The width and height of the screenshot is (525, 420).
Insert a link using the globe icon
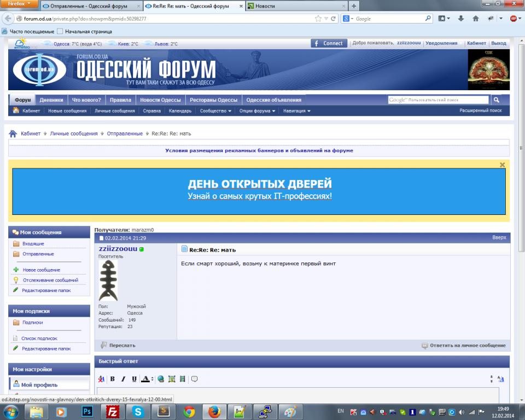click(x=161, y=379)
